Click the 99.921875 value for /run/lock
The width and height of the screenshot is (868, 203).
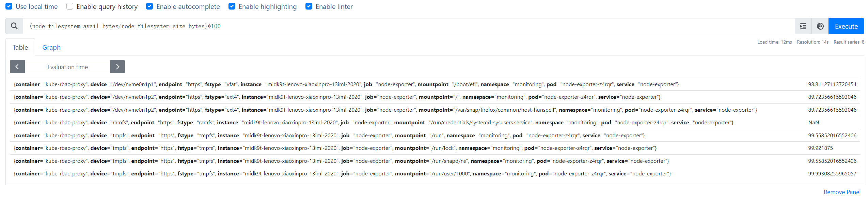tap(820, 148)
